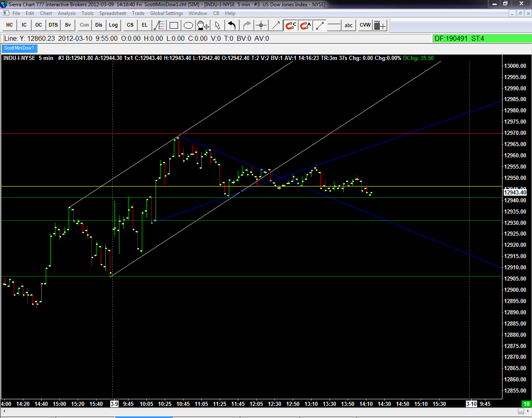532x418 pixels.
Task: Click the current price label 12943.40
Action: tap(515, 192)
